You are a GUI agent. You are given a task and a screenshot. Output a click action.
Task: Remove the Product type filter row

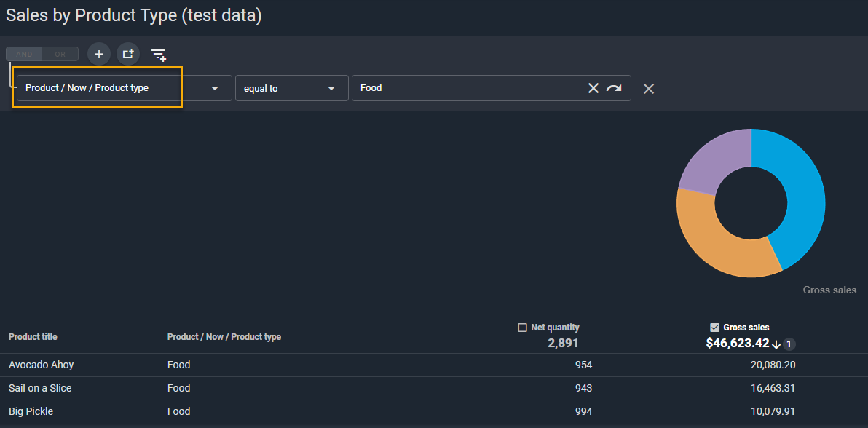click(649, 89)
